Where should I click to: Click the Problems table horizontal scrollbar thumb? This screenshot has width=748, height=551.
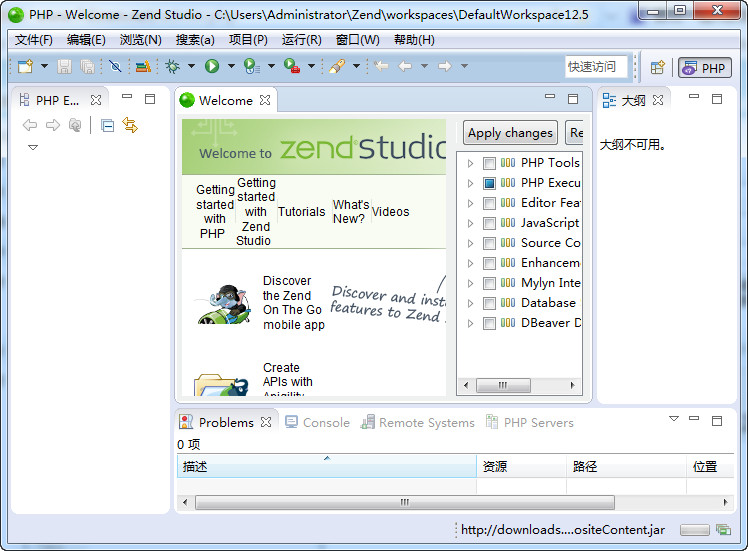(405, 502)
